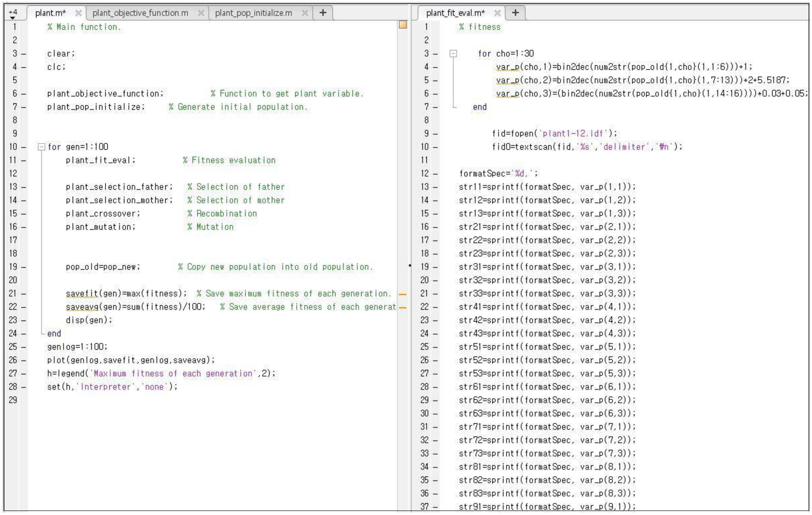The height and width of the screenshot is (515, 812).
Task: Close the plant_fit_eval.m tab
Action: tap(497, 13)
